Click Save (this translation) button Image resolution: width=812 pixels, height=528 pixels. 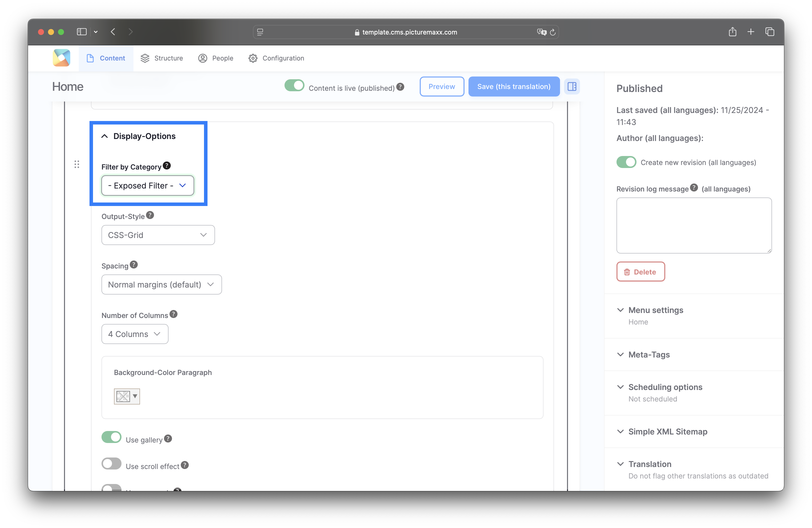514,87
